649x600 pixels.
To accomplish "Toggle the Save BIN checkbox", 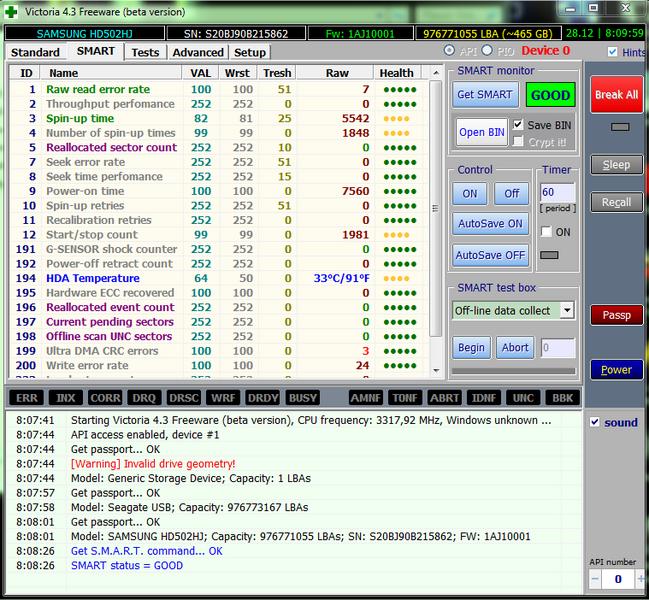I will tap(518, 124).
